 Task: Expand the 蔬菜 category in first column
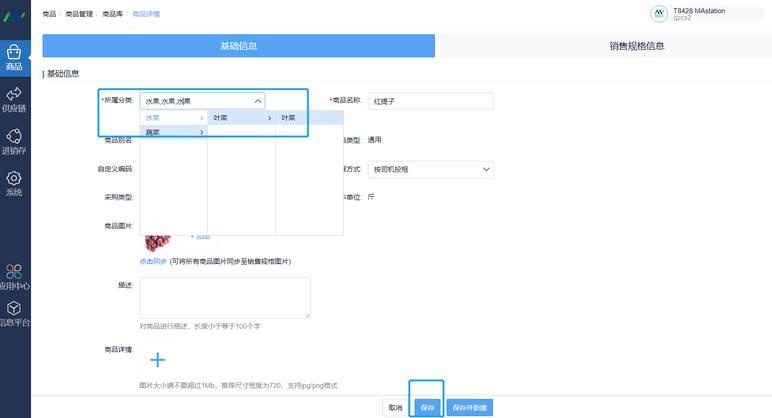[x=174, y=132]
